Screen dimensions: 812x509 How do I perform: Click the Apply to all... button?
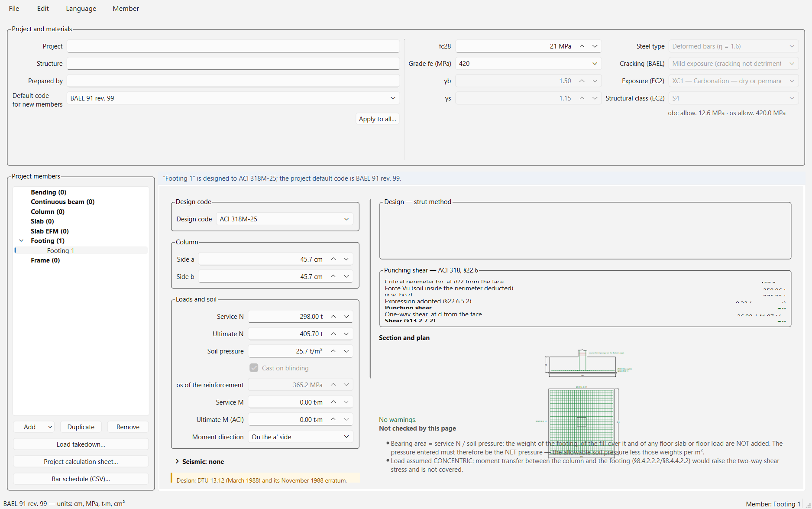tap(377, 119)
